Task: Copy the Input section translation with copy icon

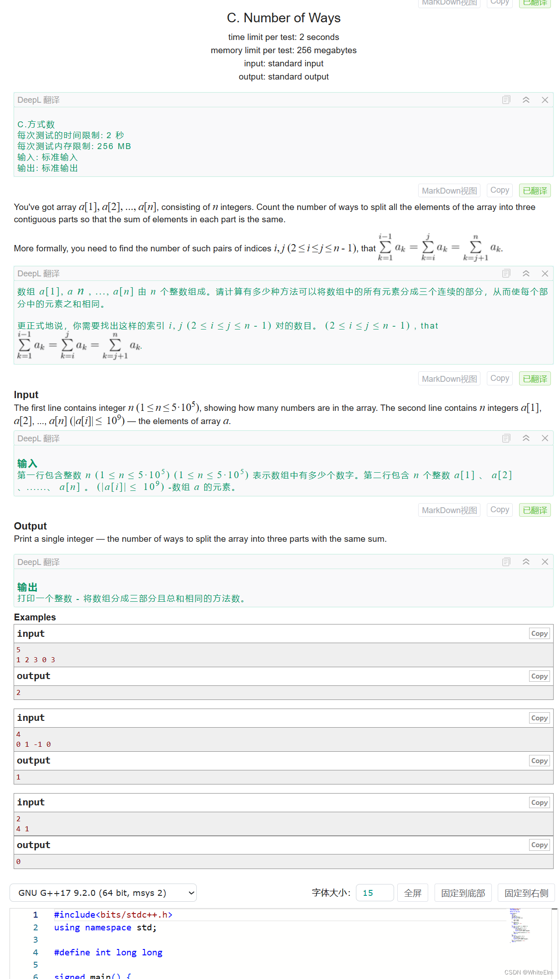Action: coord(506,438)
